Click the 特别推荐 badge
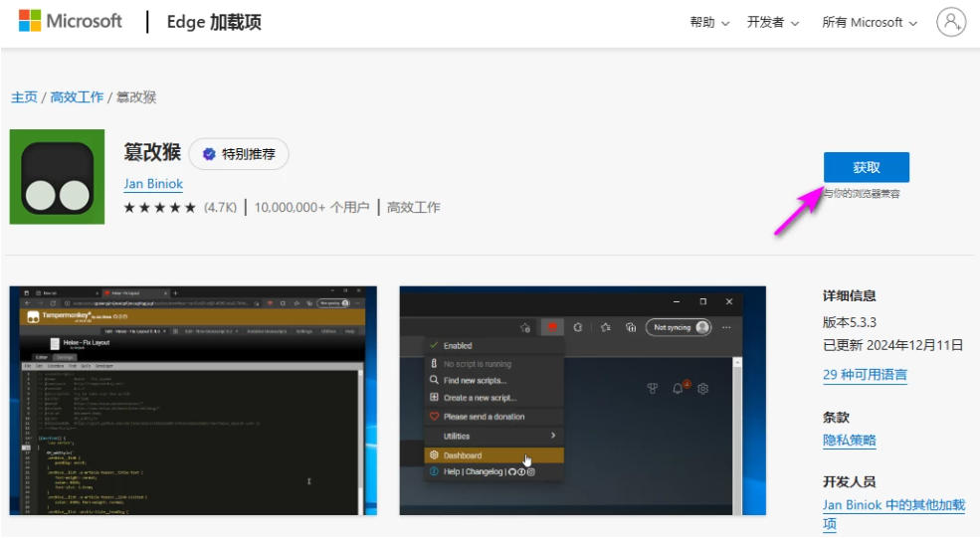980x538 pixels. tap(239, 154)
